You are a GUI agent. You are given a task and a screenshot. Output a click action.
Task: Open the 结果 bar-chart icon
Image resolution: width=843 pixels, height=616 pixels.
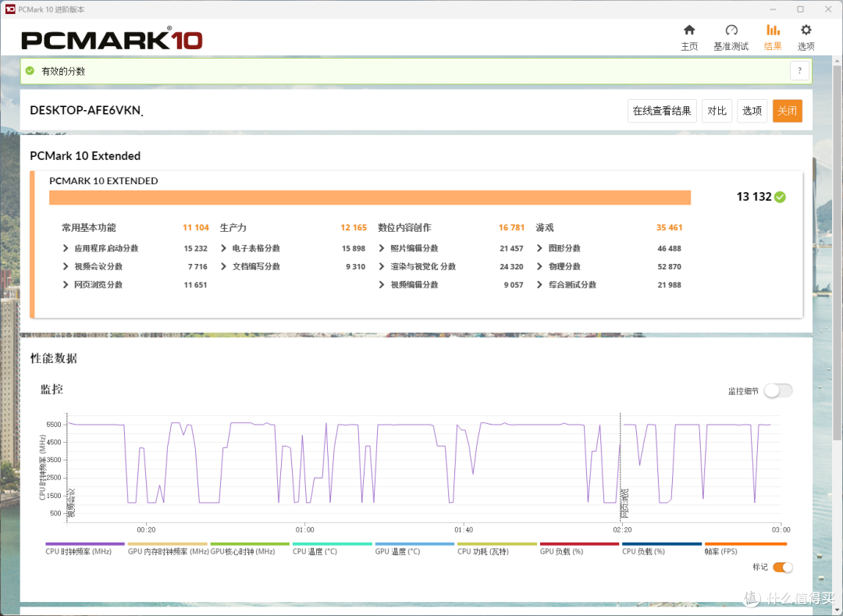pos(773,30)
